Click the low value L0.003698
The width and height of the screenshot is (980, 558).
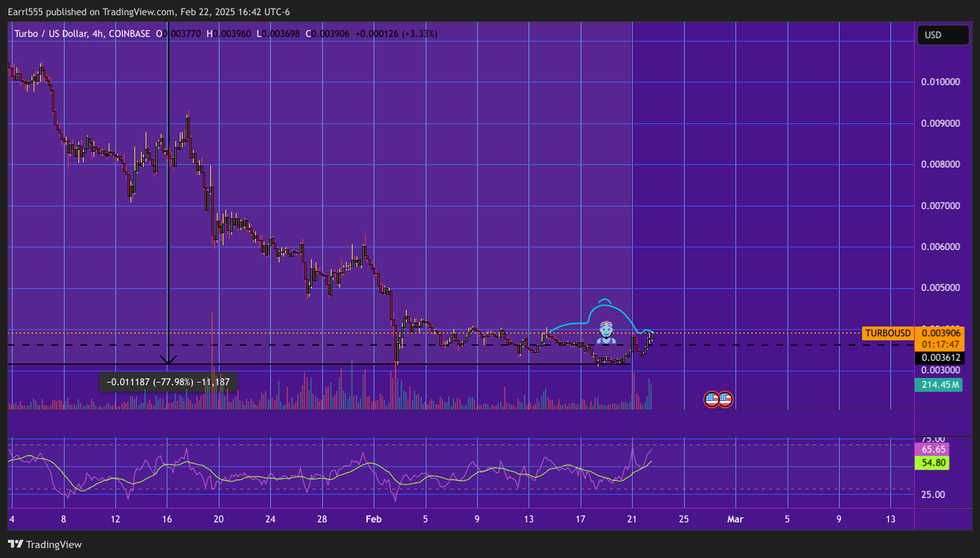pos(278,34)
